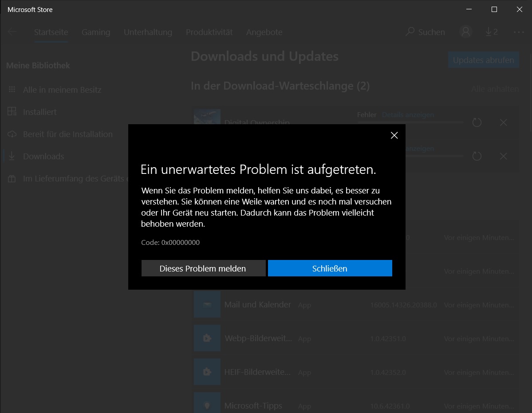Screen dimensions: 532x413
Task: Click the HEIF-Bilderweiterung app icon
Action: (x=207, y=372)
